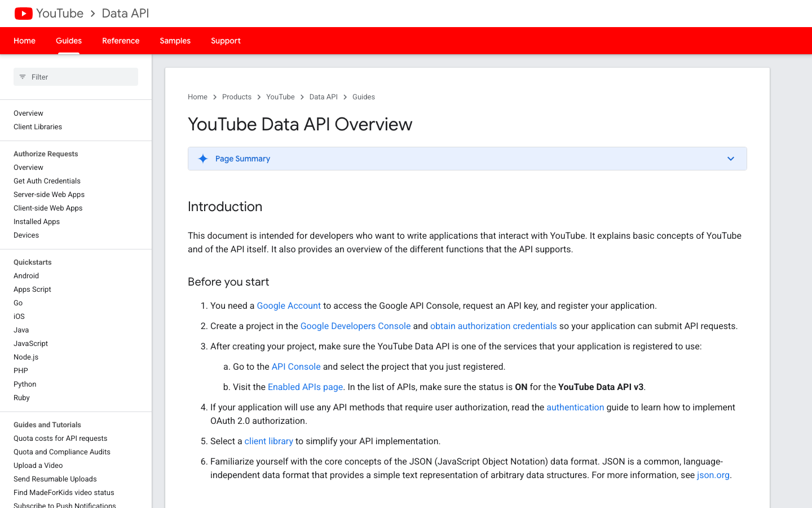Open the JavaScript quickstart
This screenshot has width=812, height=508.
[x=30, y=344]
